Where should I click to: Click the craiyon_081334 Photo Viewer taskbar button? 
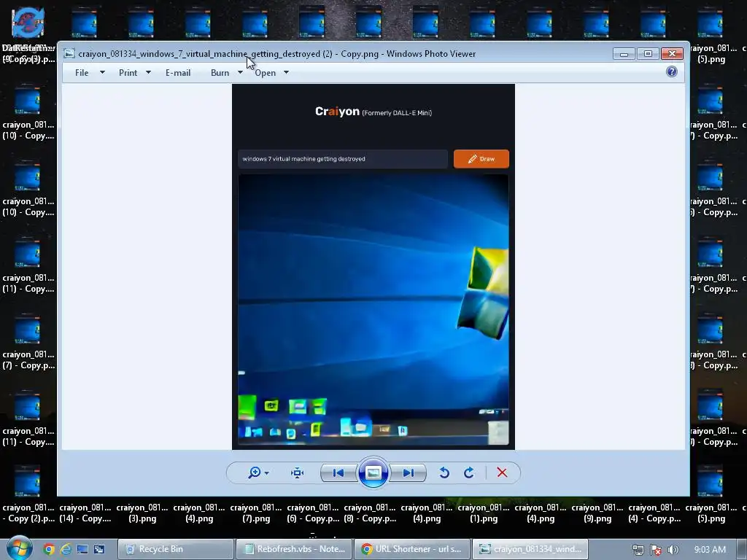[x=530, y=549]
